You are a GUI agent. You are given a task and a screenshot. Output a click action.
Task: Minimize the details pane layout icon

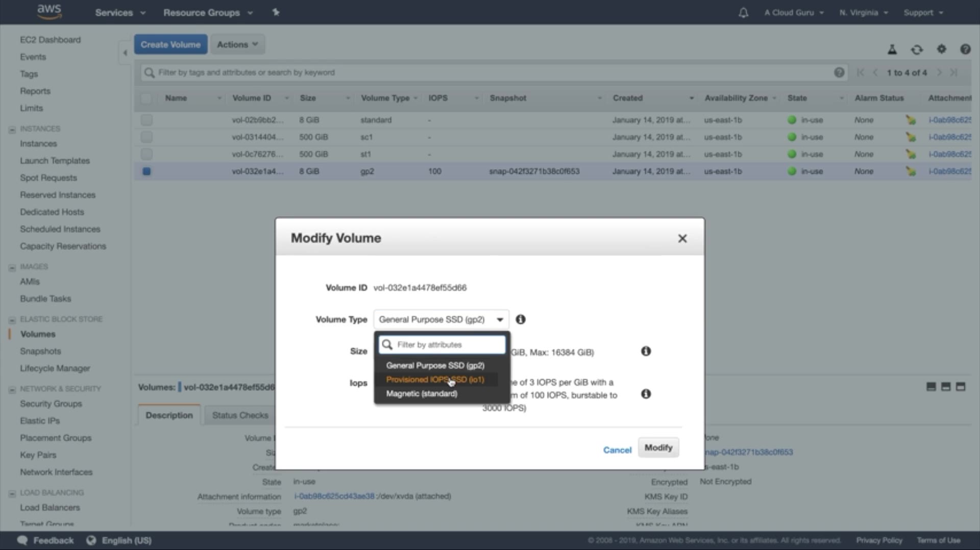pyautogui.click(x=931, y=387)
